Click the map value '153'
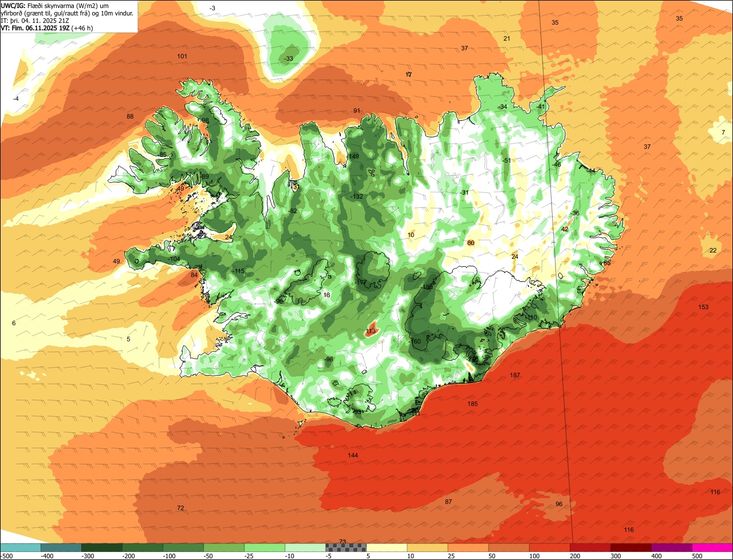The height and width of the screenshot is (560, 733). [703, 307]
